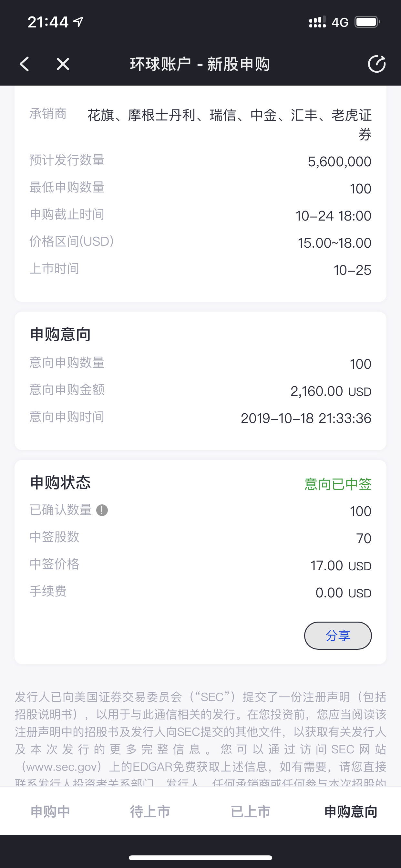Viewport: 401px width, 868px height.
Task: Tap the back arrow icon
Action: pos(25,64)
